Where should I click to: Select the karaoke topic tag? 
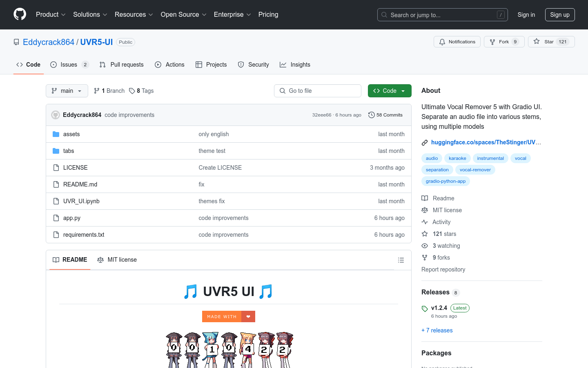click(457, 158)
